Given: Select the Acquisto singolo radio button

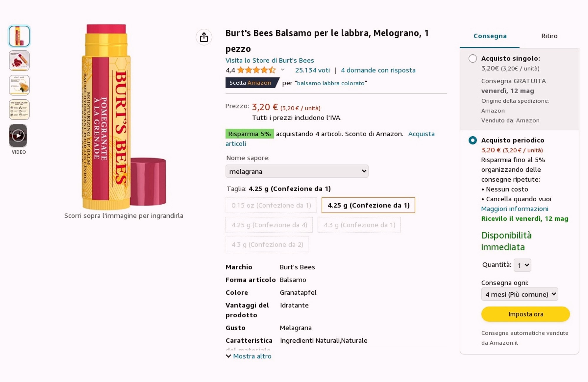Looking at the screenshot, I should (x=472, y=58).
